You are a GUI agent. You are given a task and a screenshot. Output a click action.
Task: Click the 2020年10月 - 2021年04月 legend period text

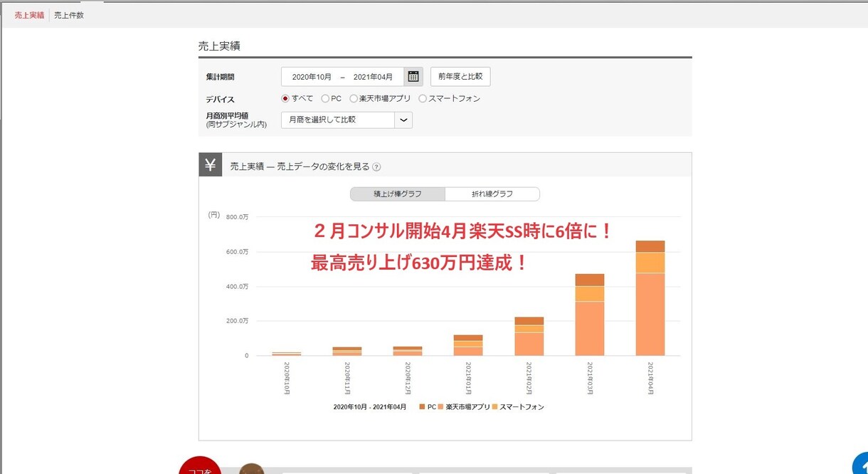coord(370,407)
